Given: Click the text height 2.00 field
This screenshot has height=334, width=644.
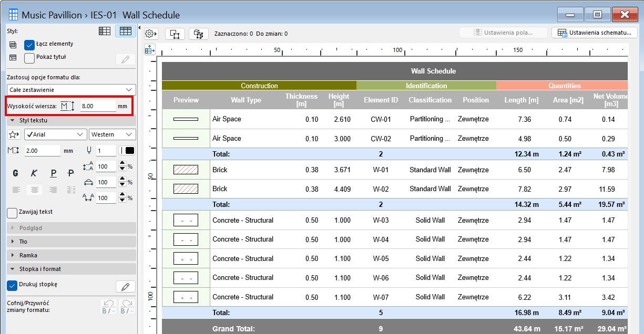Looking at the screenshot, I should 43,151.
